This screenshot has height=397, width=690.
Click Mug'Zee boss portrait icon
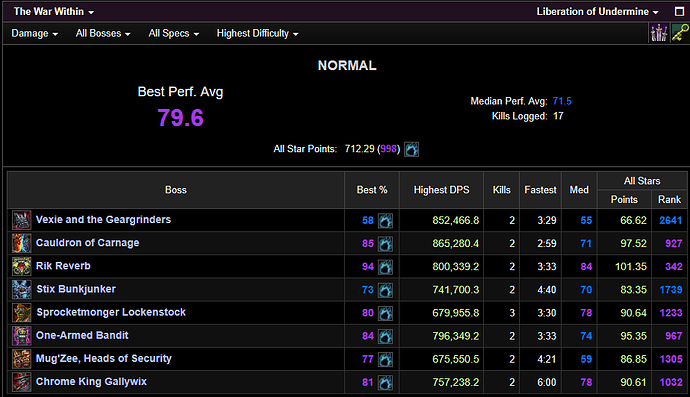pos(22,359)
